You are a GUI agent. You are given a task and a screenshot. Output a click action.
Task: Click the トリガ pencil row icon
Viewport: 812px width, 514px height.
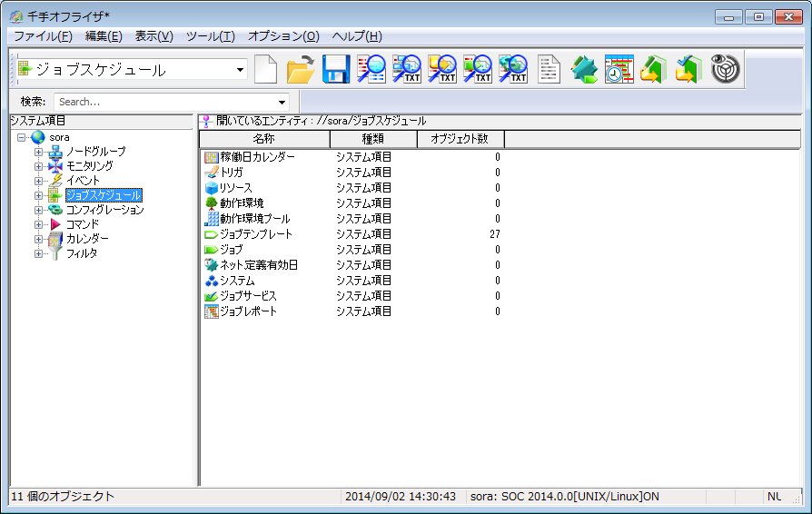coord(212,173)
